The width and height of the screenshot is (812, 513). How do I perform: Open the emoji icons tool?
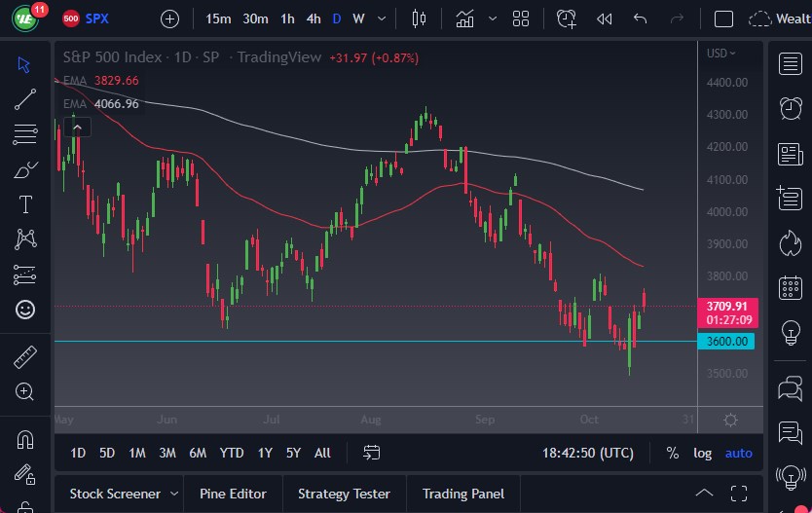tap(25, 310)
